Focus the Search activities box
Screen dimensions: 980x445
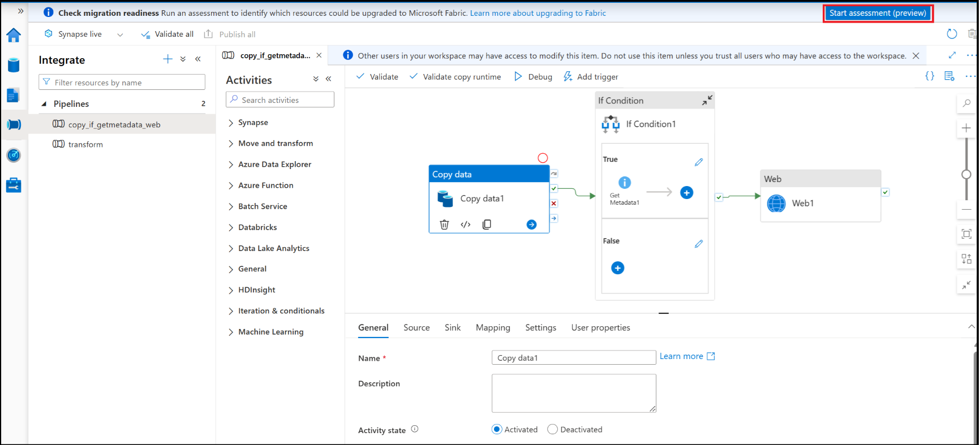coord(280,100)
